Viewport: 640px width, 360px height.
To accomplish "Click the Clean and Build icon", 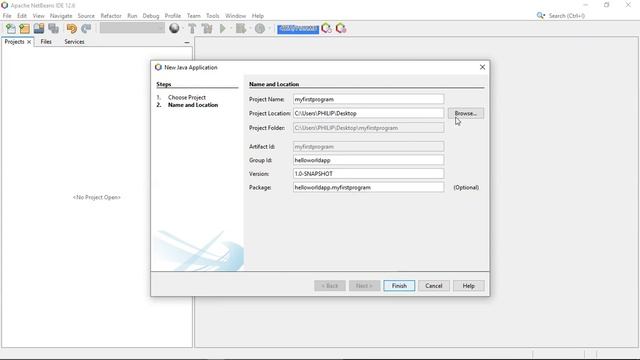I will click(207, 28).
